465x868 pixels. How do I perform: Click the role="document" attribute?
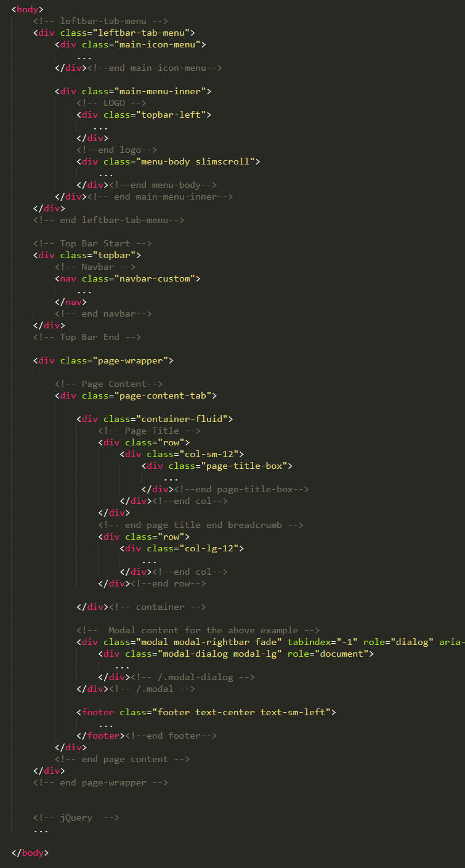328,654
